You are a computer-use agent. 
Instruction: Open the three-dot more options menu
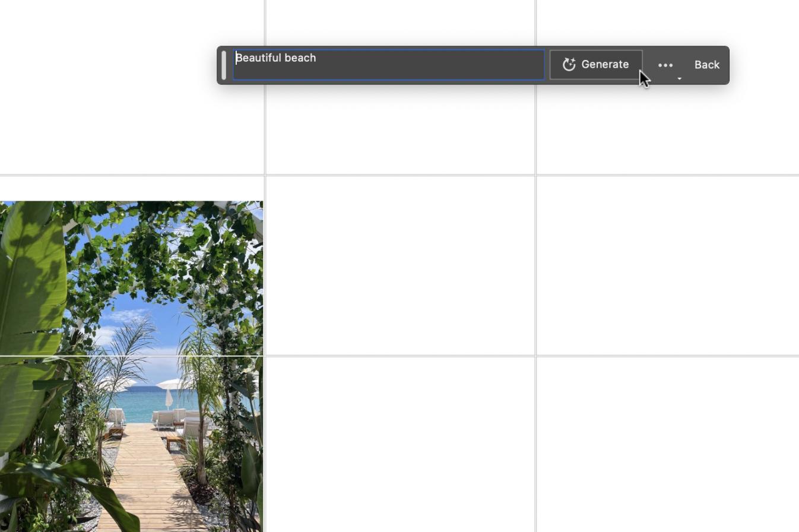665,65
